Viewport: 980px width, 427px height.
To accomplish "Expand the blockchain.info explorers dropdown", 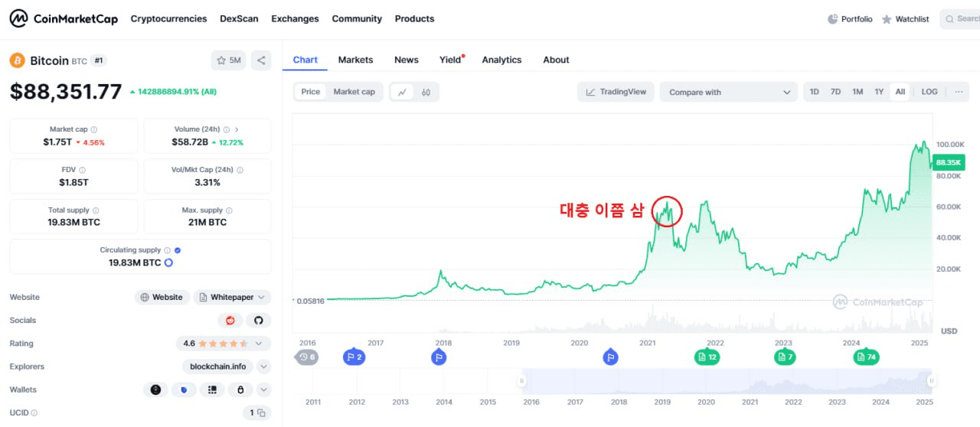I will [263, 367].
